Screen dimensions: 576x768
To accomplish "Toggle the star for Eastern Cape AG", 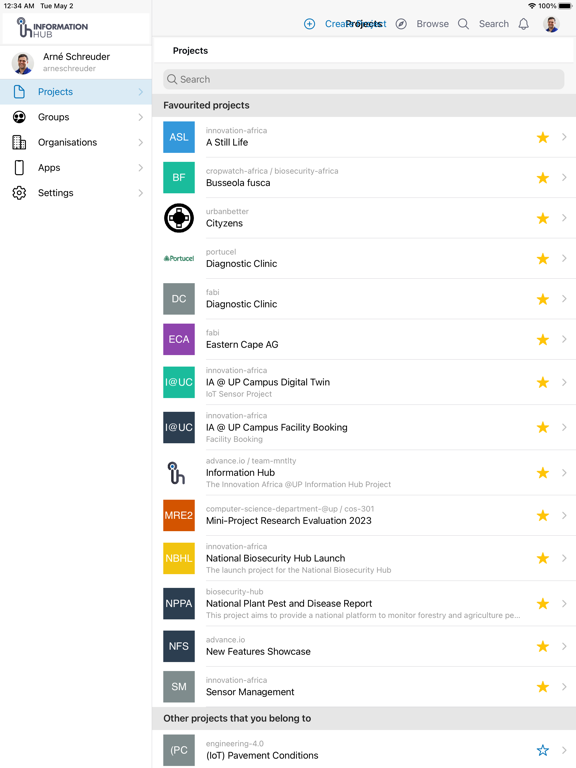I will click(x=543, y=339).
